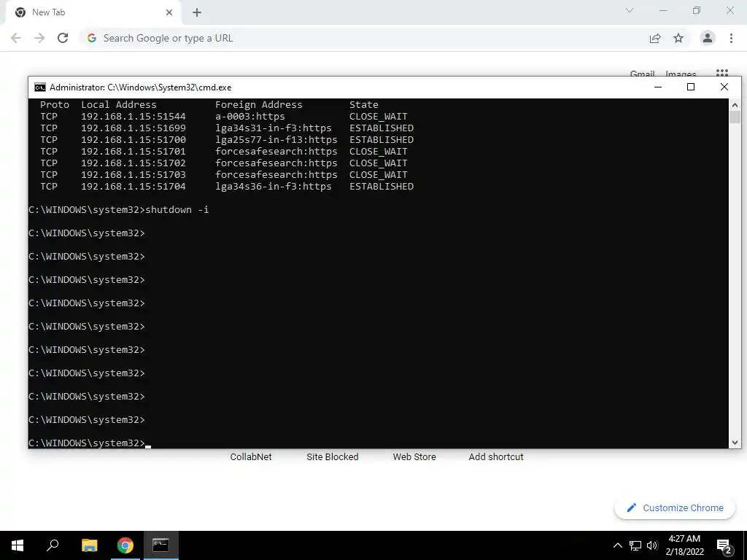Open the Images link

tap(681, 74)
